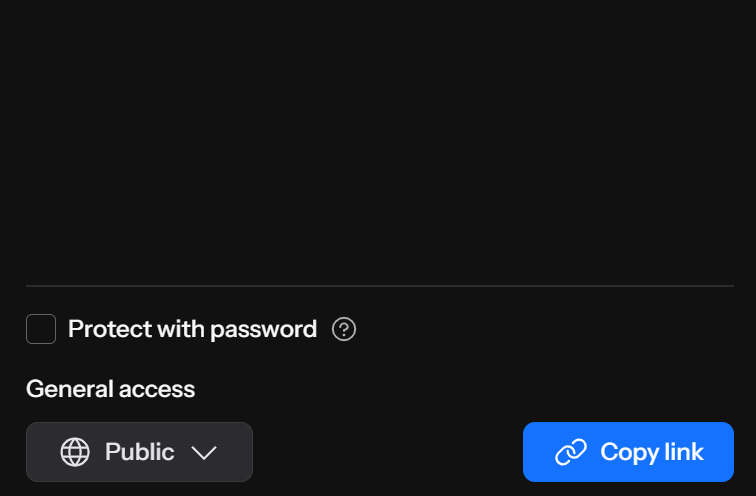Image resolution: width=756 pixels, height=496 pixels.
Task: Click the chain link icon
Action: [x=571, y=452]
